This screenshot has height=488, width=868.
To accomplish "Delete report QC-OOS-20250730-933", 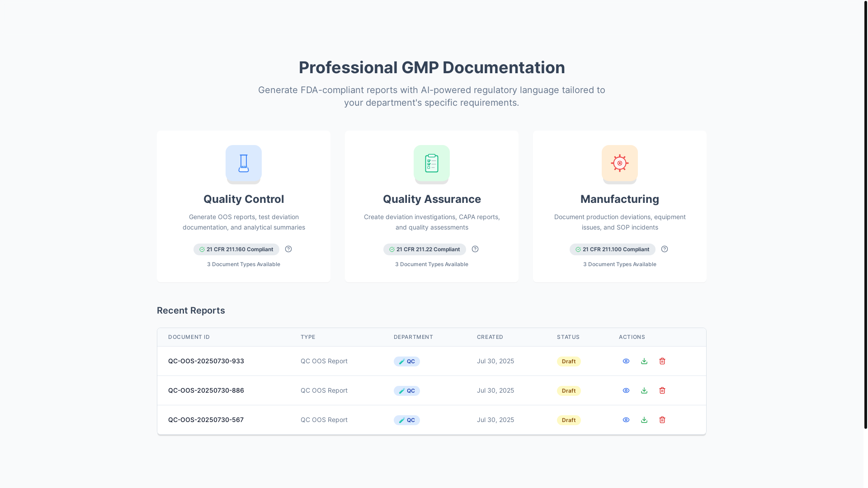I will pyautogui.click(x=662, y=361).
